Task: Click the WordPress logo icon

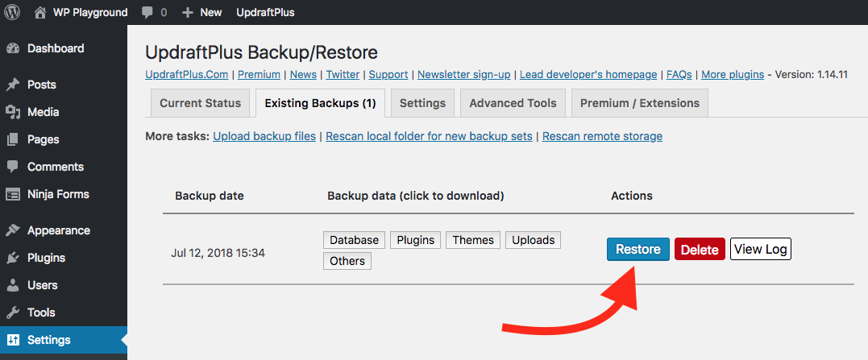Action: (x=13, y=13)
